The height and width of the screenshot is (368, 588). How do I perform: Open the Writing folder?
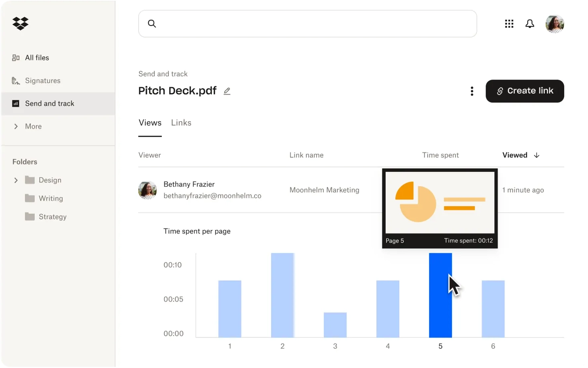[x=51, y=198]
